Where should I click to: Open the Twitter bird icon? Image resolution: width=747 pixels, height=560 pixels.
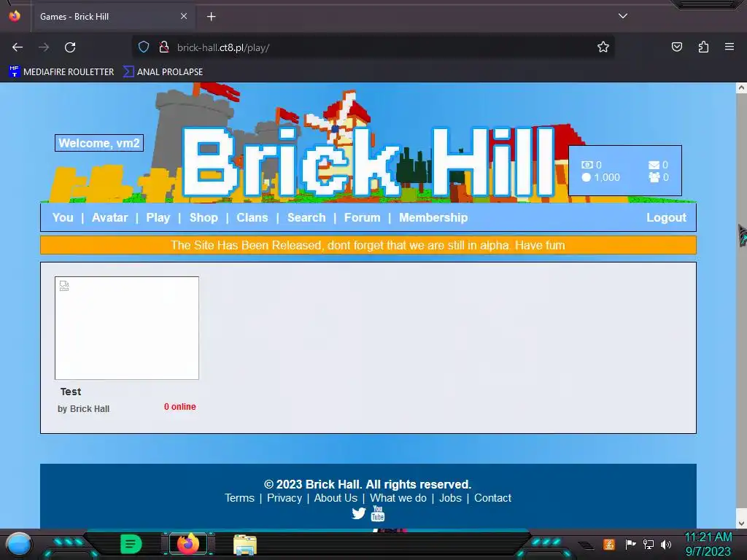tap(359, 513)
